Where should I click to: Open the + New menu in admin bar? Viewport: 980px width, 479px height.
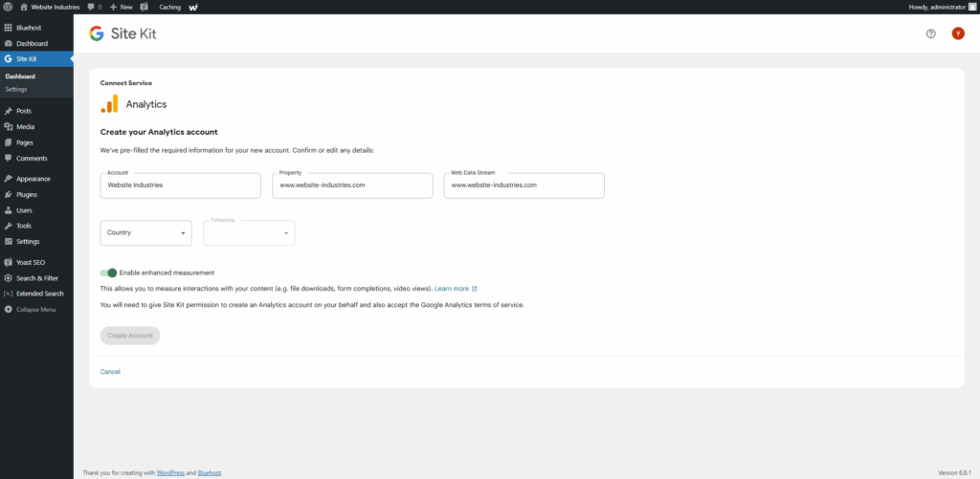(x=122, y=7)
